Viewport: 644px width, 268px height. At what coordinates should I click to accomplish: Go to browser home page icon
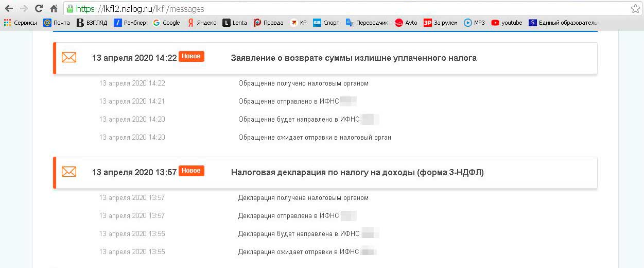54,9
